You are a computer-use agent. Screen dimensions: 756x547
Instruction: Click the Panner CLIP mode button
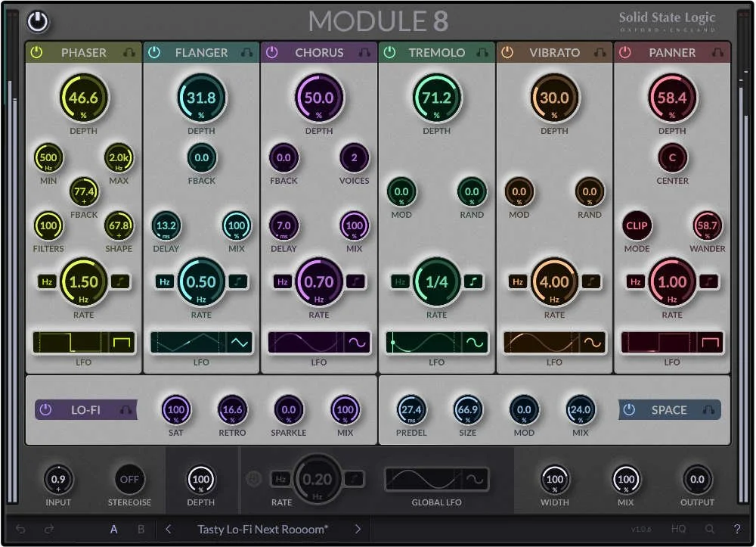[637, 225]
